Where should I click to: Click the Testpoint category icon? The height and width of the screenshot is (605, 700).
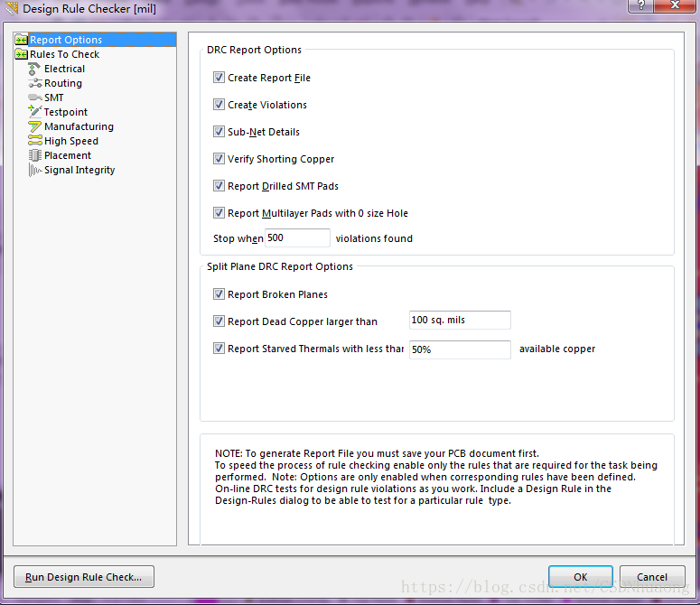tap(35, 112)
